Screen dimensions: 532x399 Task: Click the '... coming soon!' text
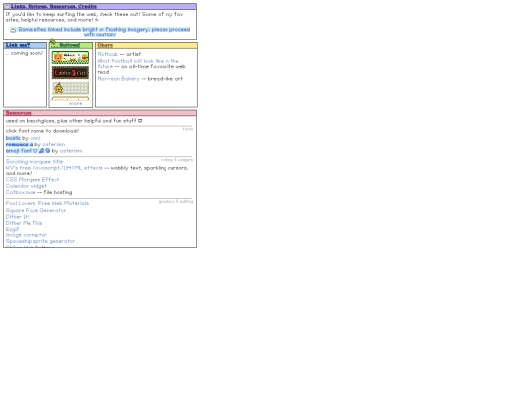coord(25,53)
